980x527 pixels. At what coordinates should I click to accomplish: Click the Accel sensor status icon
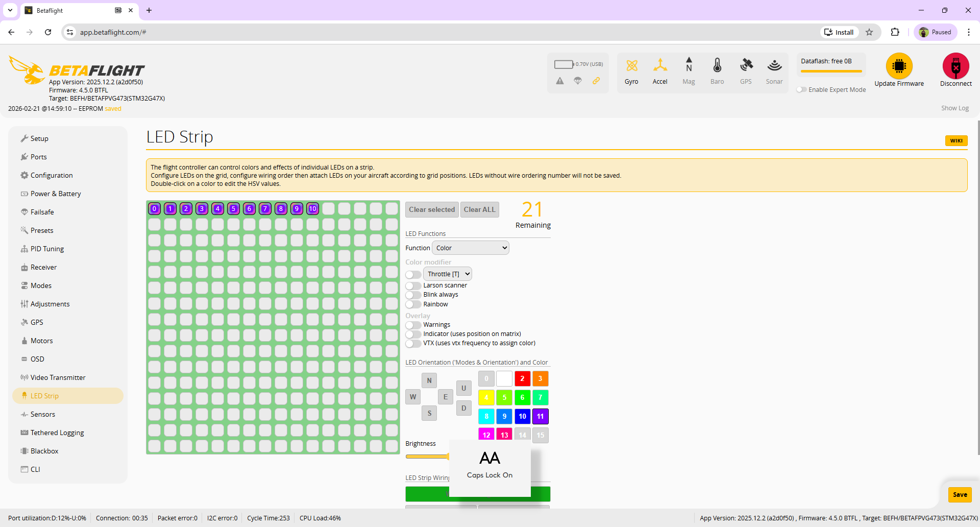[x=660, y=65]
